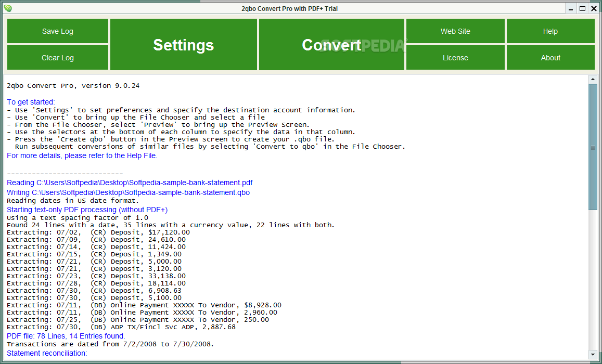The image size is (602, 364).
Task: Click the Online Payment 2,960.00 line
Action: click(142, 313)
